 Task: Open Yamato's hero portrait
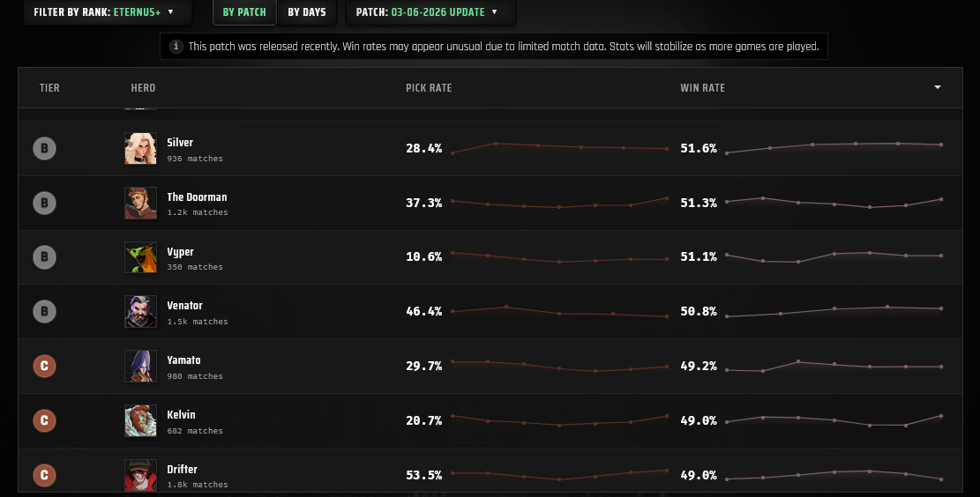tap(140, 366)
